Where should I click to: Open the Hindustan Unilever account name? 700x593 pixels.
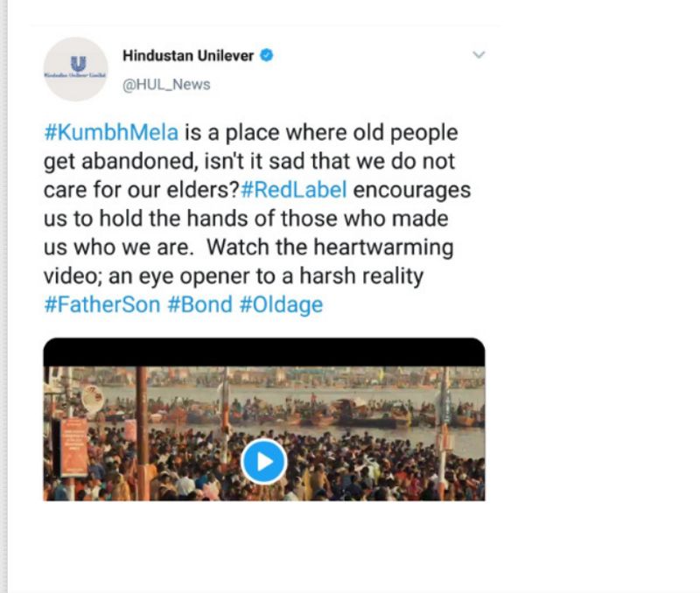pyautogui.click(x=188, y=56)
